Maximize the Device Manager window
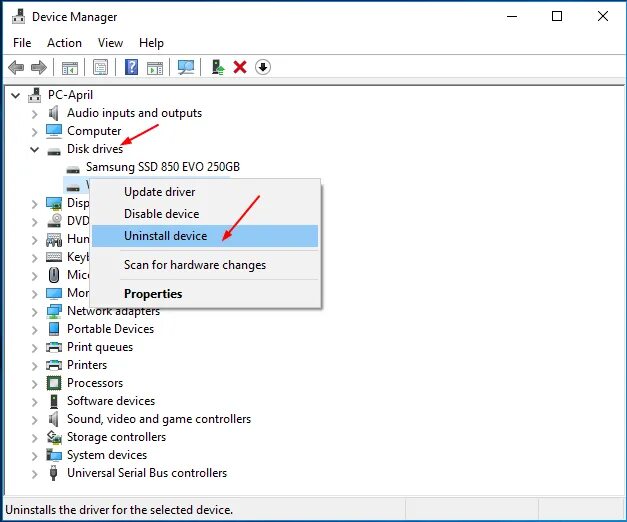 click(557, 16)
